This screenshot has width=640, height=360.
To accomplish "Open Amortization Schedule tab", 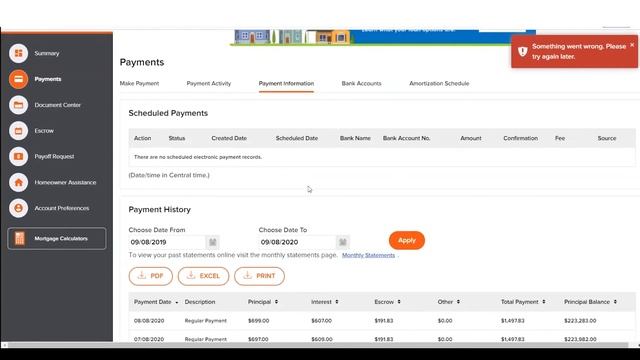I will point(439,83).
